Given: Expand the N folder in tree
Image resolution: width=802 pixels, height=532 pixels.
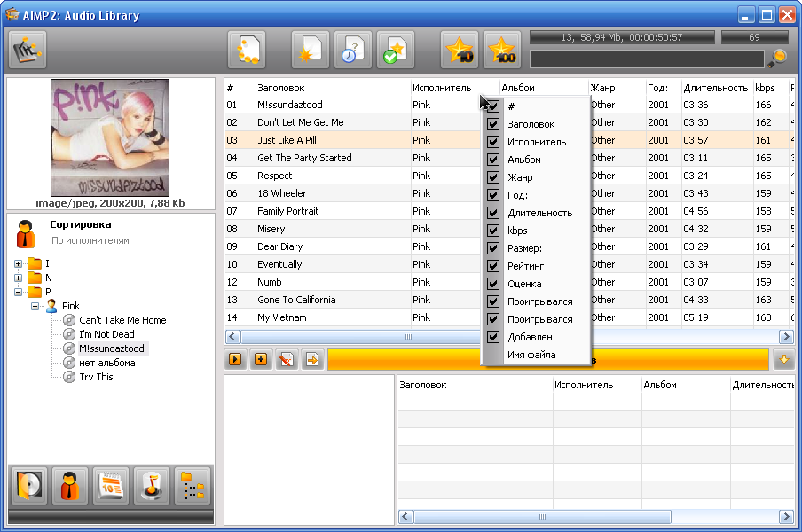Looking at the screenshot, I should (x=18, y=278).
